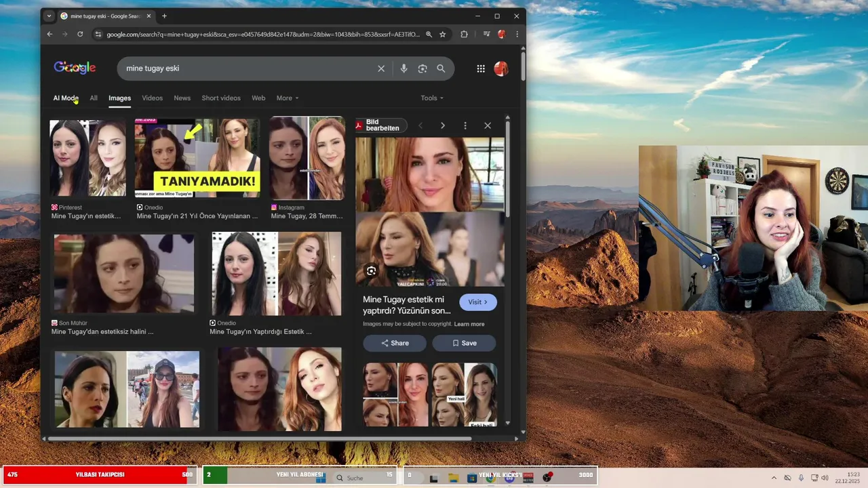Image resolution: width=868 pixels, height=488 pixels.
Task: Expand the Tools dropdown
Action: (x=432, y=98)
